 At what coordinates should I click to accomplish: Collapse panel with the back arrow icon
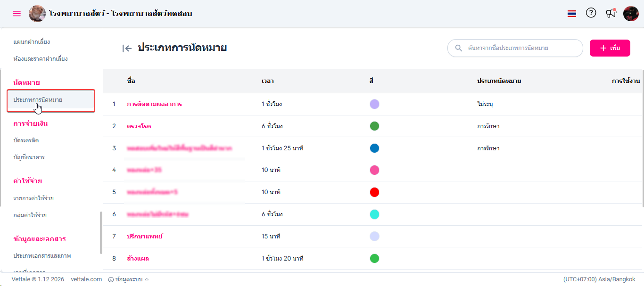127,48
